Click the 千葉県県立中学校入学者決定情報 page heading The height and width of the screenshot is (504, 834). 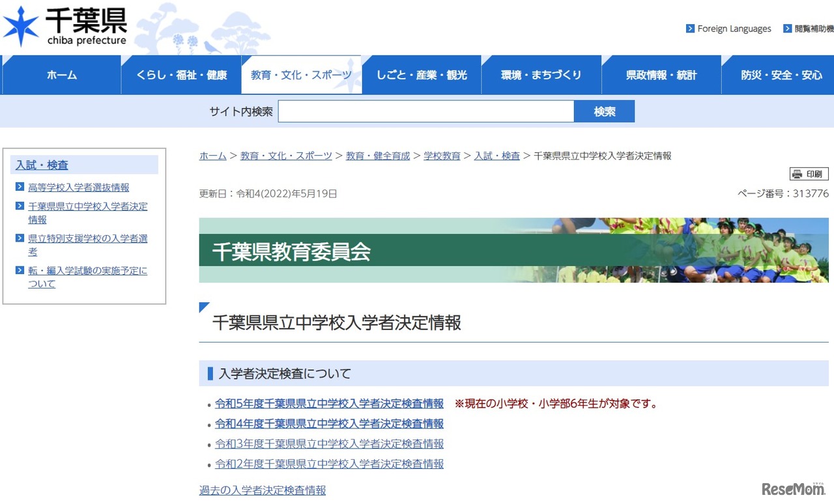click(x=337, y=322)
